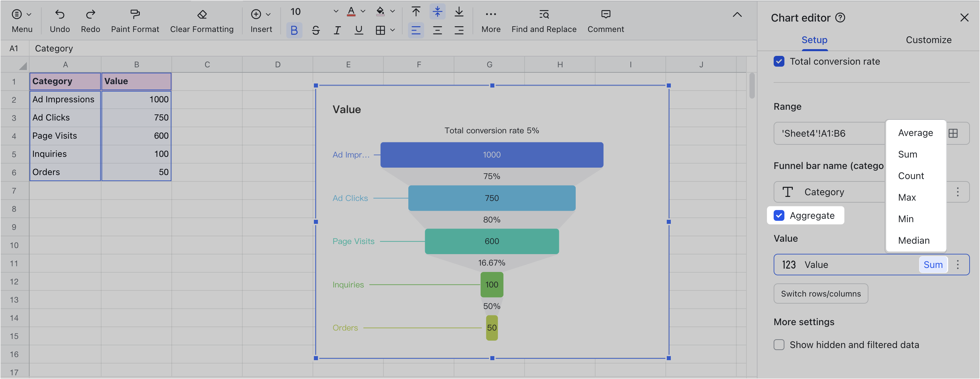The width and height of the screenshot is (980, 379).
Task: Open the Comment tool
Action: pos(605,14)
